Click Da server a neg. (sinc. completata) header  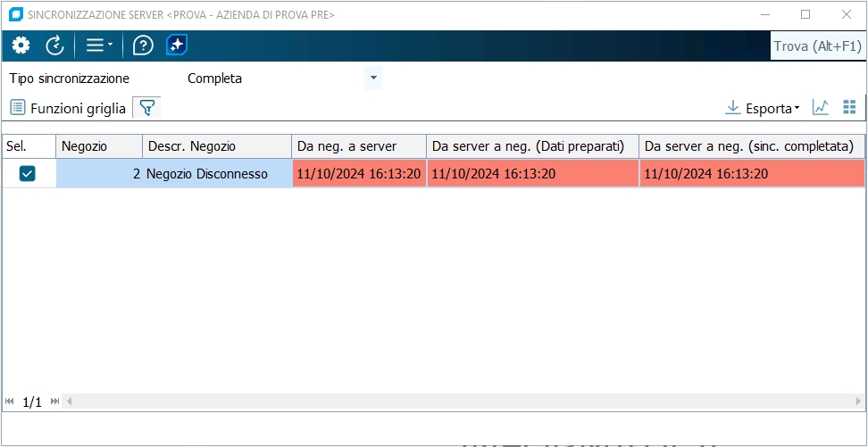coord(752,146)
